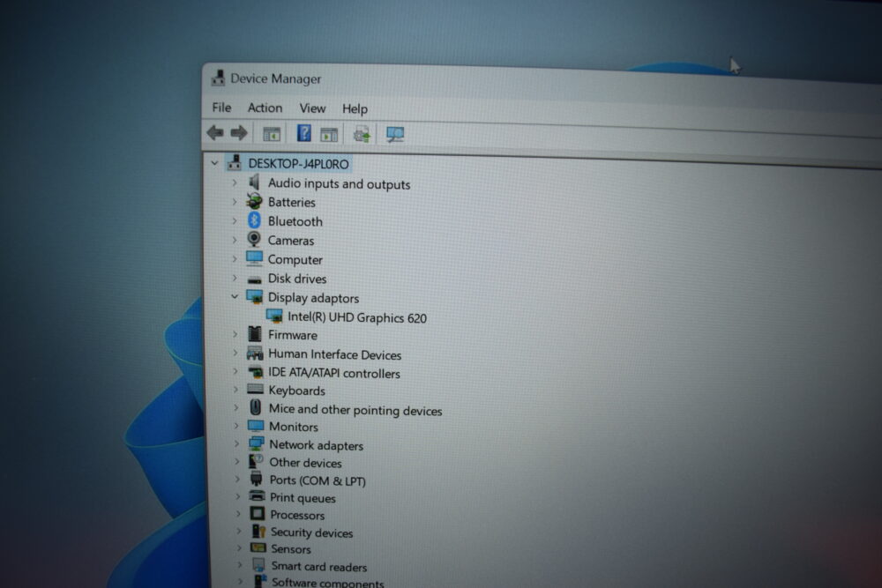Expand the Firmware category
This screenshot has height=588, width=882.
pyautogui.click(x=235, y=334)
